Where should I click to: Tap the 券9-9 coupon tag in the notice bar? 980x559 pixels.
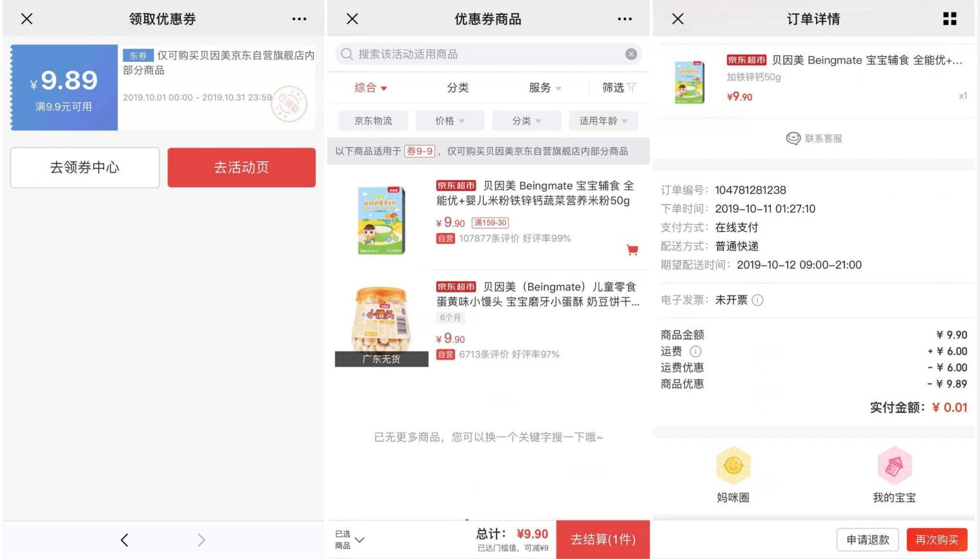pos(420,151)
